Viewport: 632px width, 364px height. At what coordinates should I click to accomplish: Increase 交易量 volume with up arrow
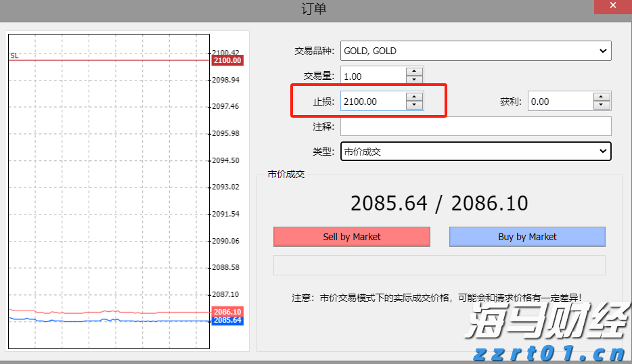414,72
